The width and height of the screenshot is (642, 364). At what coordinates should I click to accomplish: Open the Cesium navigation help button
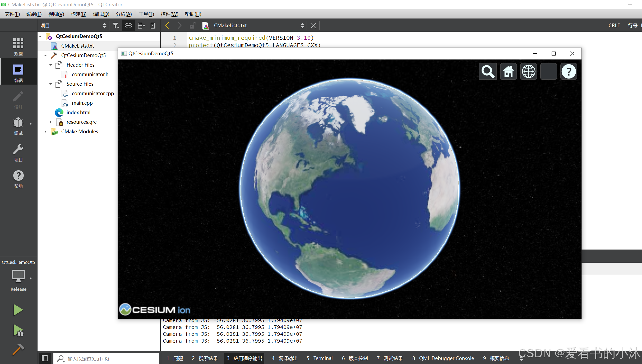569,71
